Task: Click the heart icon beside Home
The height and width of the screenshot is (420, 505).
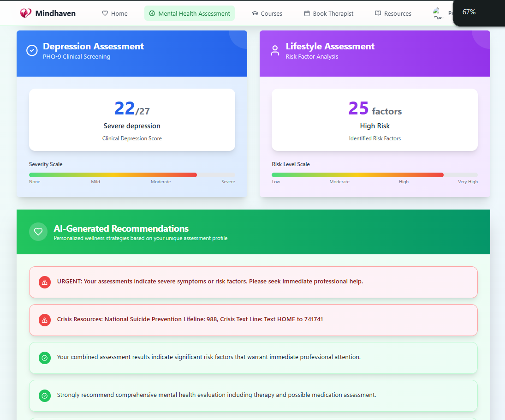Action: click(105, 13)
